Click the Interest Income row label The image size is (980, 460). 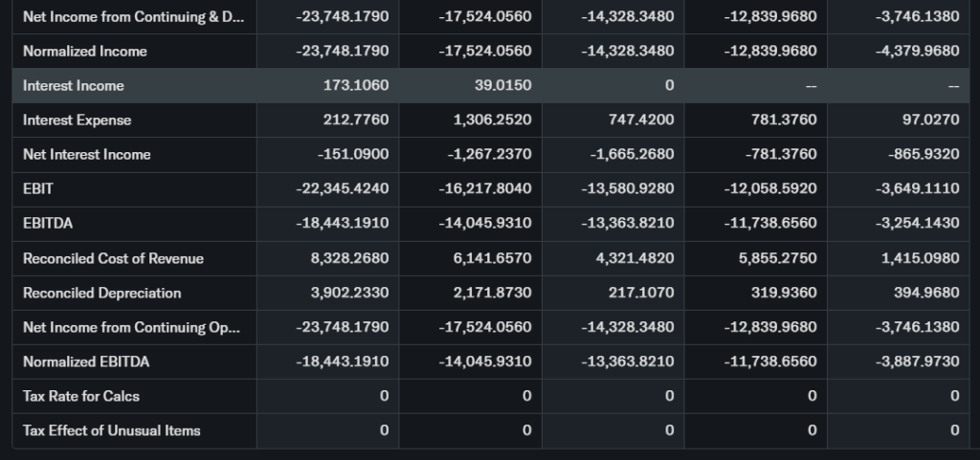[x=74, y=85]
